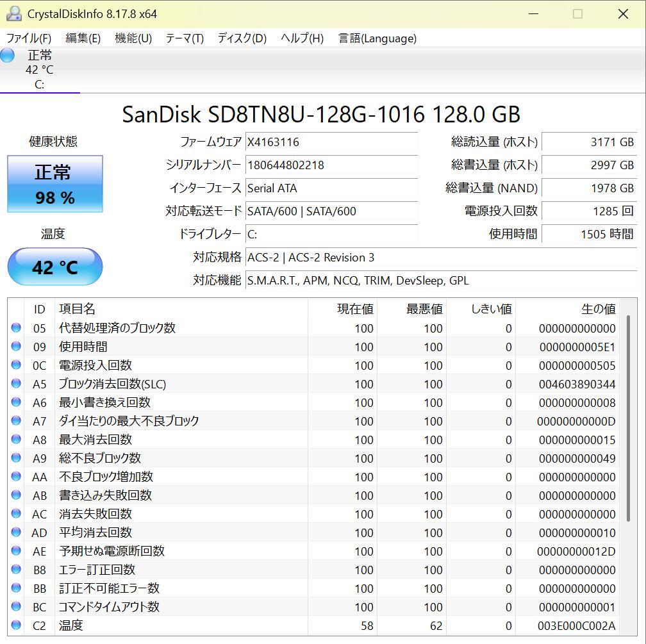
Task: Select the C: drive tab showing 正常 42 °C
Action: tap(40, 69)
